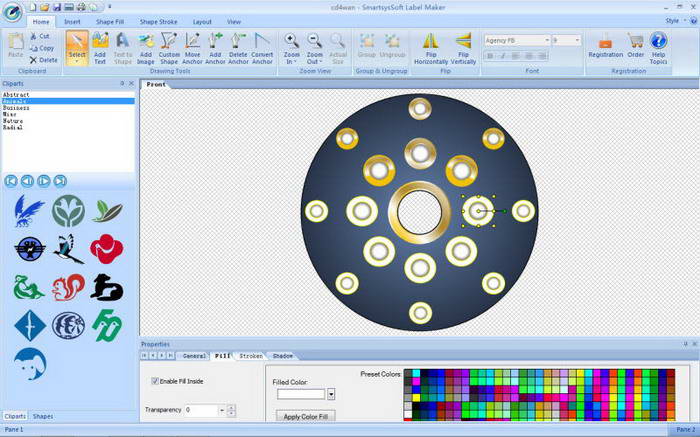The height and width of the screenshot is (437, 700).
Task: Open the font name dropdown Agency FB
Action: pos(547,40)
